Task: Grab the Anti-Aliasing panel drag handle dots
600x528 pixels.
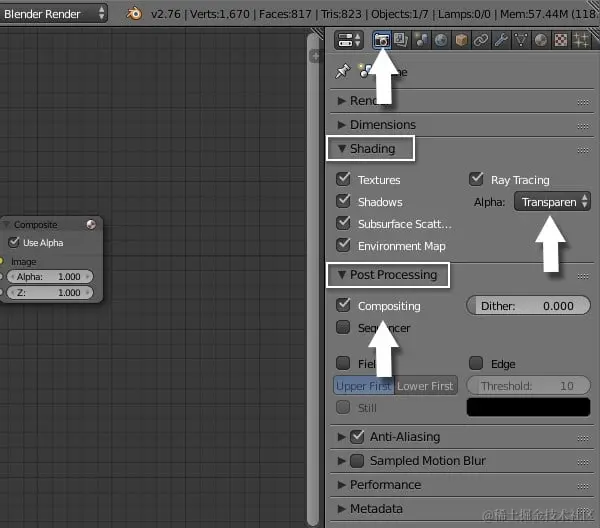Action: [583, 438]
